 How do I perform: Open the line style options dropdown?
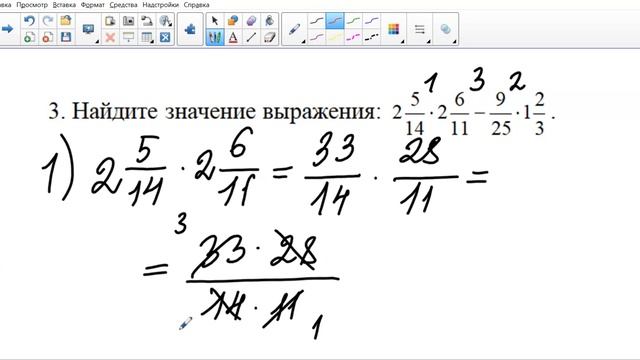click(x=420, y=29)
